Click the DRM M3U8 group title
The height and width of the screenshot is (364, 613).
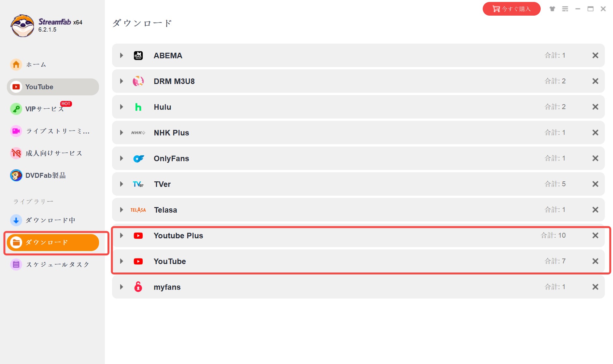[174, 81]
